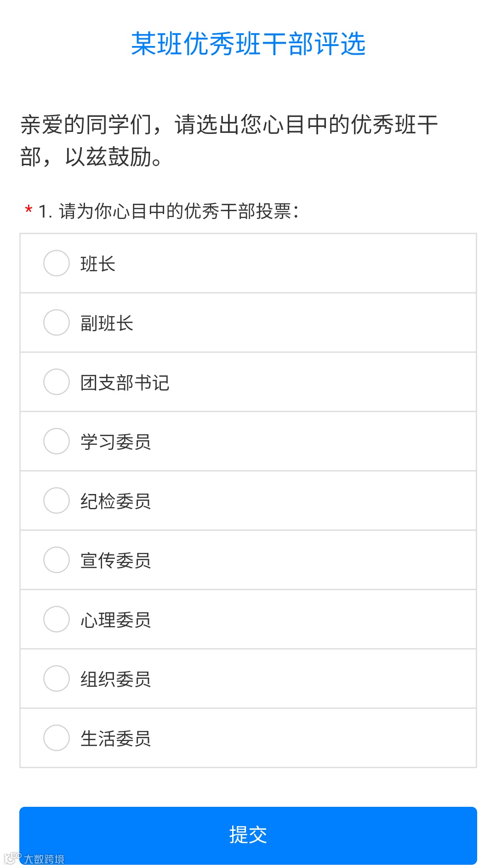Click the 大数跨境 watermark logo
The width and height of the screenshot is (496, 868).
[34, 858]
